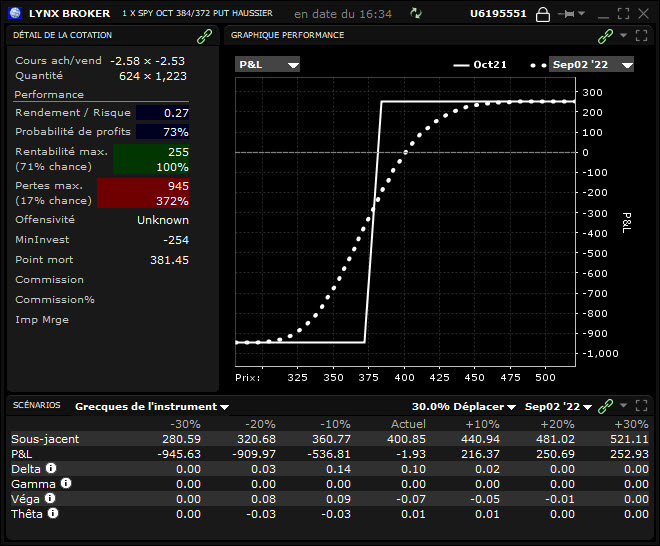Minimize the Lynx Broker window

(603, 17)
